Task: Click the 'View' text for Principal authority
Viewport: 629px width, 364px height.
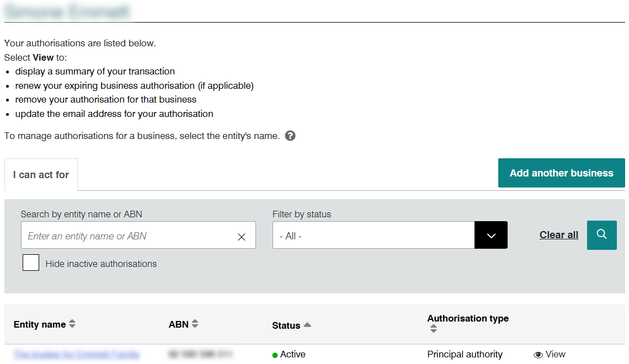Action: (555, 355)
